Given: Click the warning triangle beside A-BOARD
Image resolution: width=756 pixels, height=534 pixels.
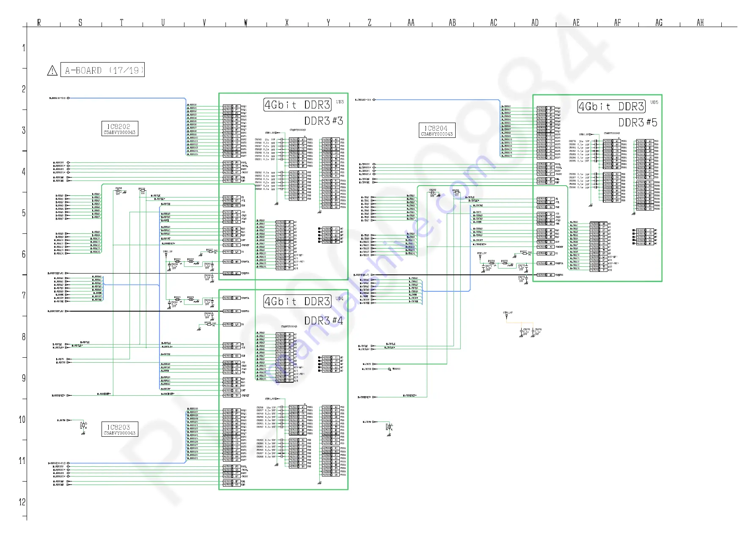Looking at the screenshot, I should coord(52,71).
